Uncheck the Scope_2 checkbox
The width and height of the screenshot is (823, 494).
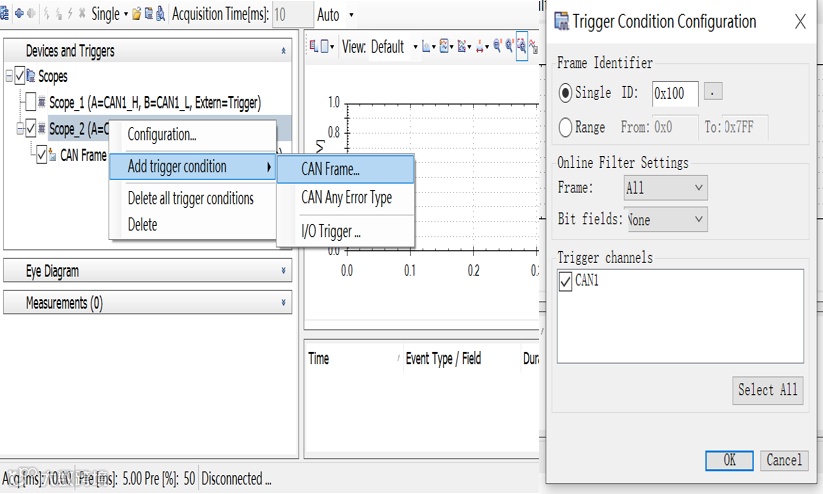[30, 128]
